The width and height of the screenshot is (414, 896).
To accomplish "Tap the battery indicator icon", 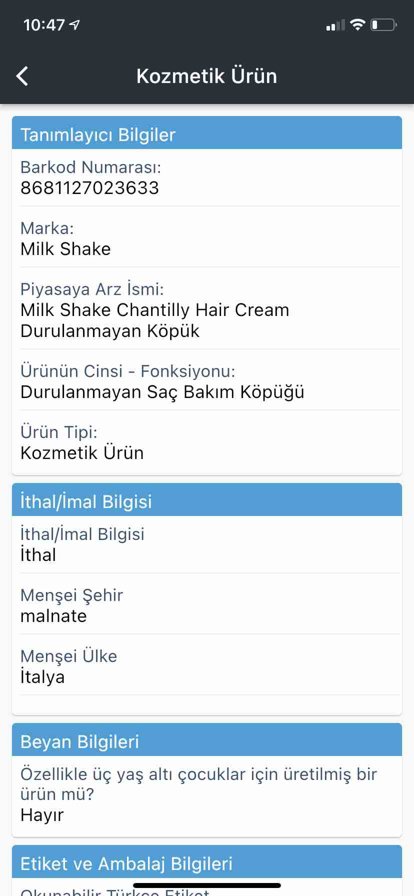I will 383,25.
